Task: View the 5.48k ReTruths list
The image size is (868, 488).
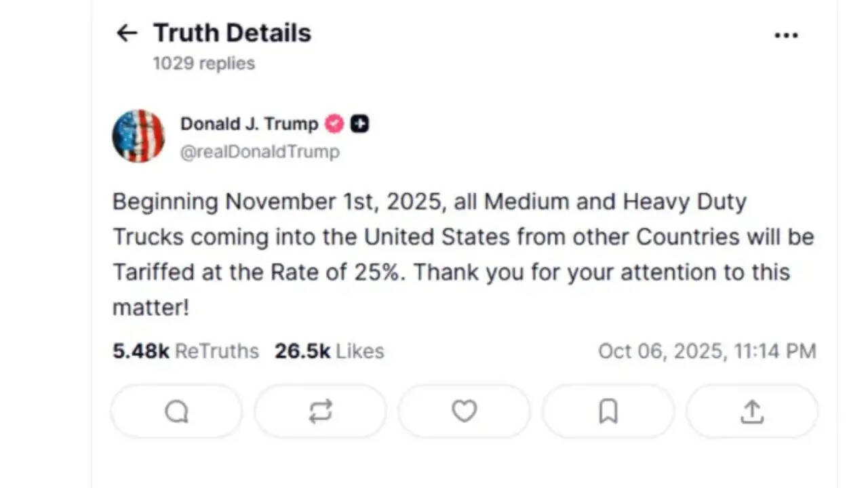Action: 186,351
